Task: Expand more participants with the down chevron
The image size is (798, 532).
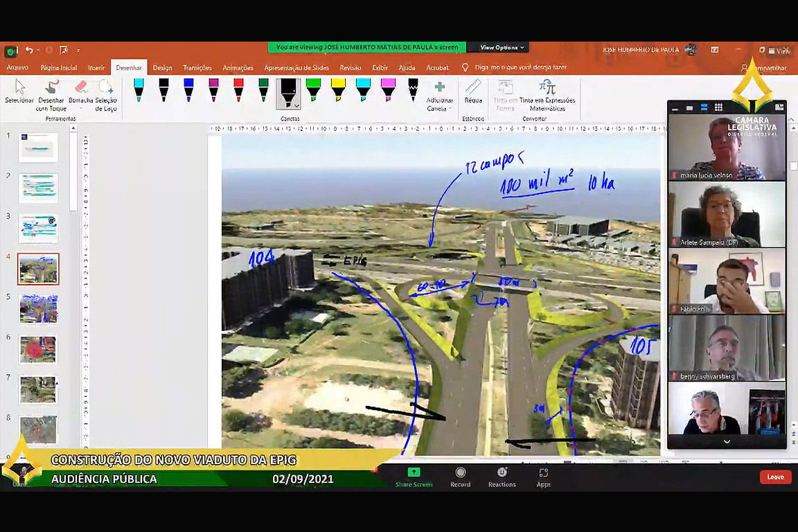Action: tap(727, 442)
